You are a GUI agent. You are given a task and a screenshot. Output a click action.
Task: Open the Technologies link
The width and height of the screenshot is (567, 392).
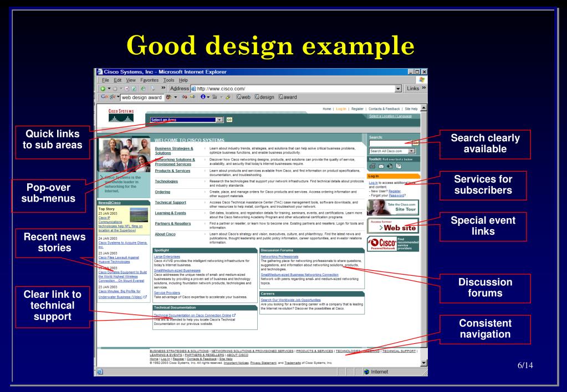[x=166, y=182]
